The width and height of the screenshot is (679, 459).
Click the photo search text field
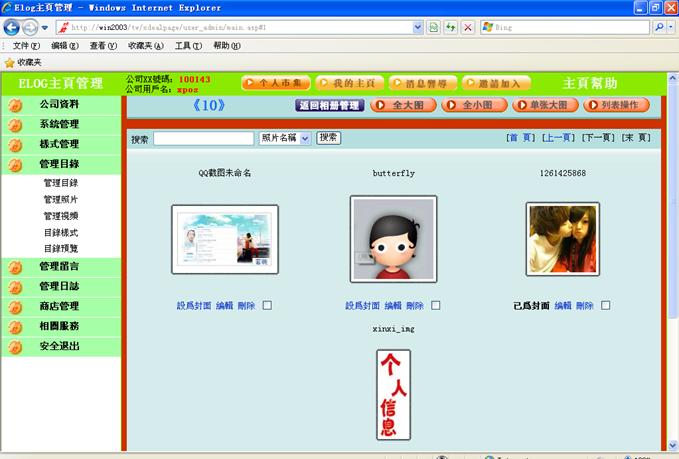203,138
